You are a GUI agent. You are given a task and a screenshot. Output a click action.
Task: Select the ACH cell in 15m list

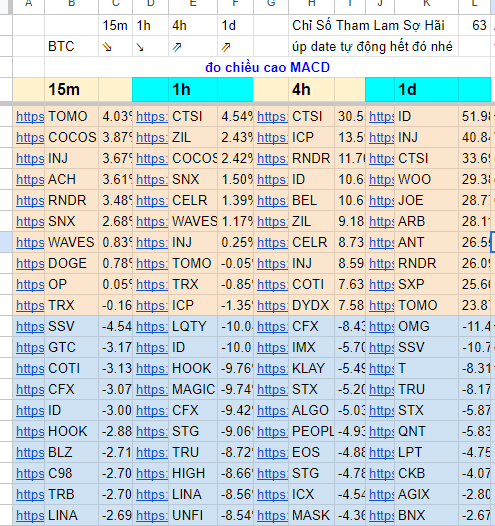tap(71, 179)
